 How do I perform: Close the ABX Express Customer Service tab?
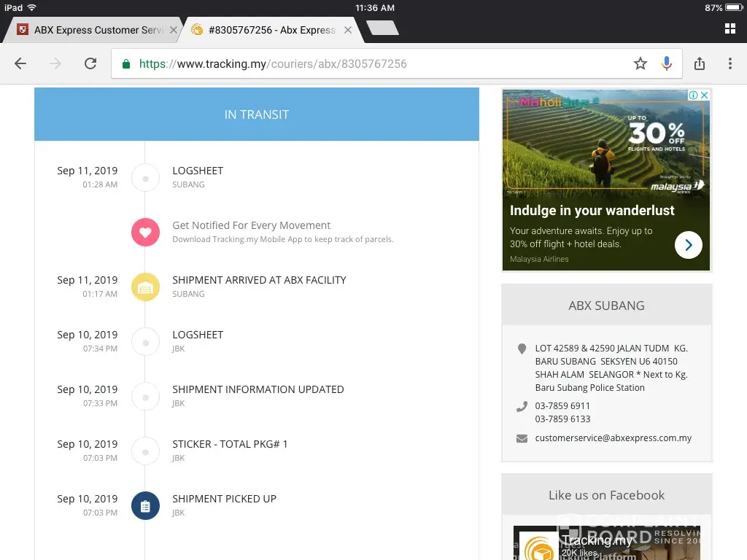point(174,30)
